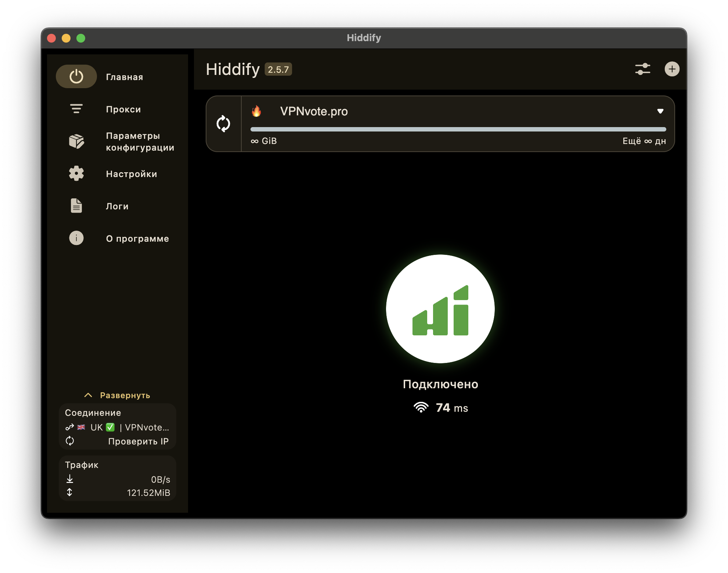Viewport: 728px width, 573px height.
Task: Go to Параметры конфигурации section
Action: pyautogui.click(x=140, y=142)
